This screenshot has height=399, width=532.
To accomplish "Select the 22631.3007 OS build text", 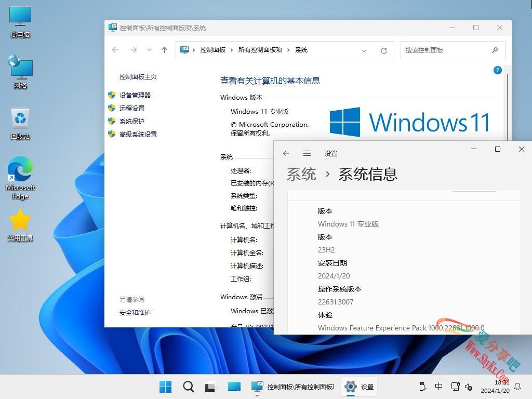I will [336, 302].
